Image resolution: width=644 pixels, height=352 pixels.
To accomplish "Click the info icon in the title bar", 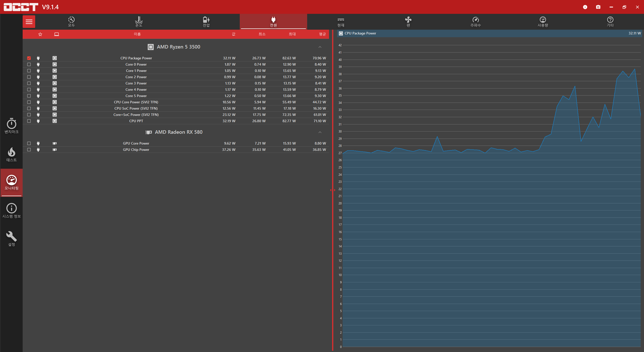I will (585, 7).
